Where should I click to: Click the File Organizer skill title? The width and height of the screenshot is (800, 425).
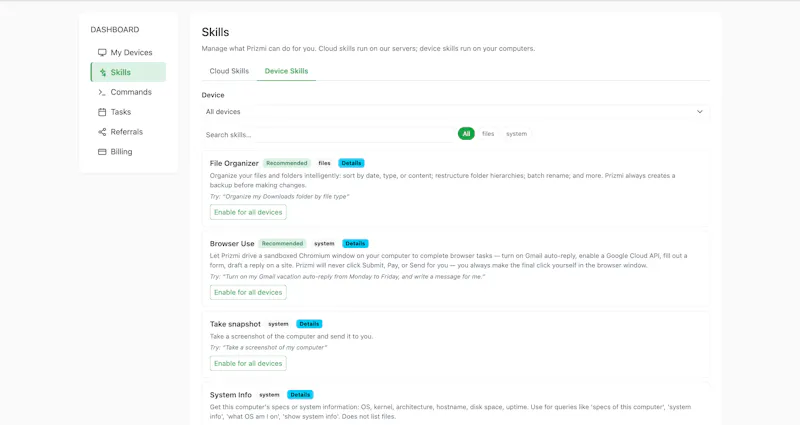pos(234,163)
